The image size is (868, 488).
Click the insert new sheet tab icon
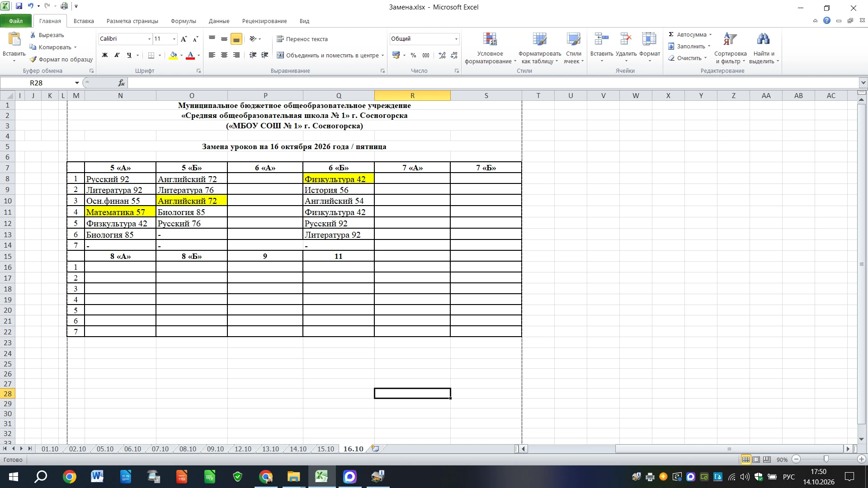coord(375,449)
